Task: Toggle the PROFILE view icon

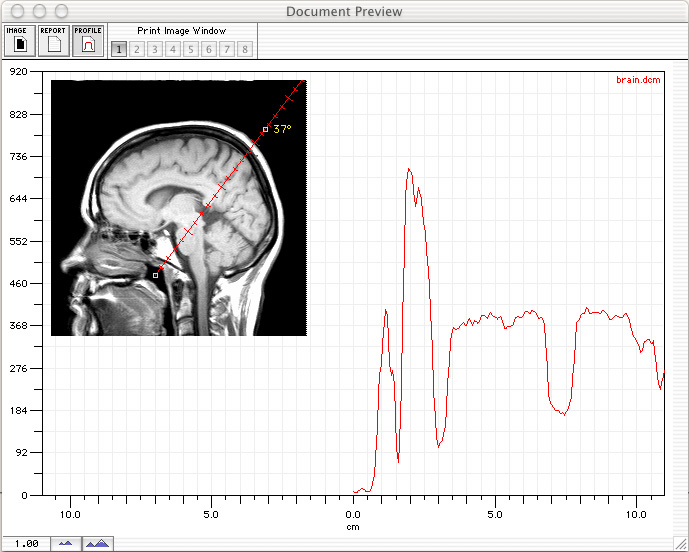Action: (x=88, y=41)
